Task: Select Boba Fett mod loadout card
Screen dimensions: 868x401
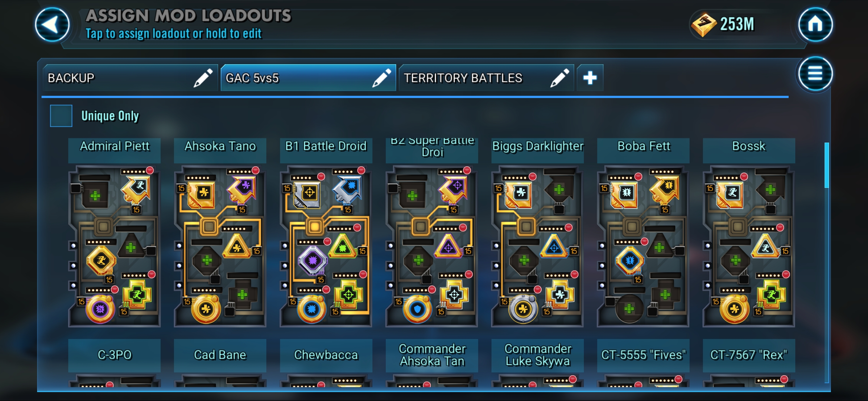Action: point(643,246)
